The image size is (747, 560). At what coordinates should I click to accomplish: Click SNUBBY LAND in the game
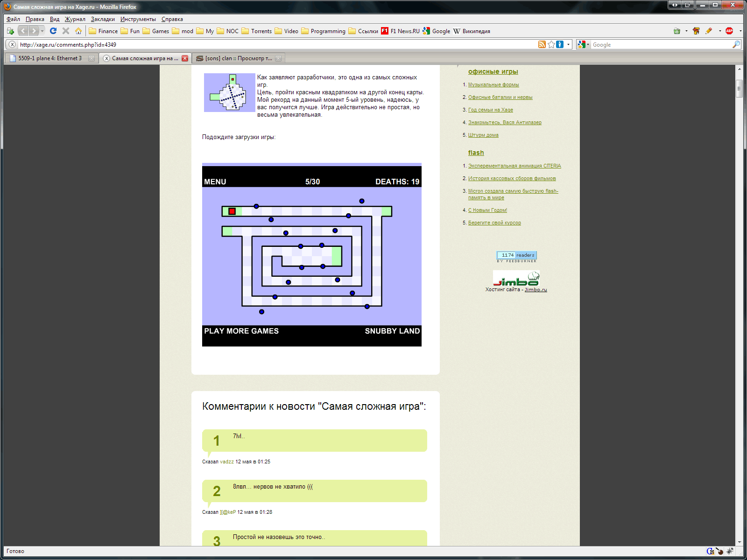[392, 331]
